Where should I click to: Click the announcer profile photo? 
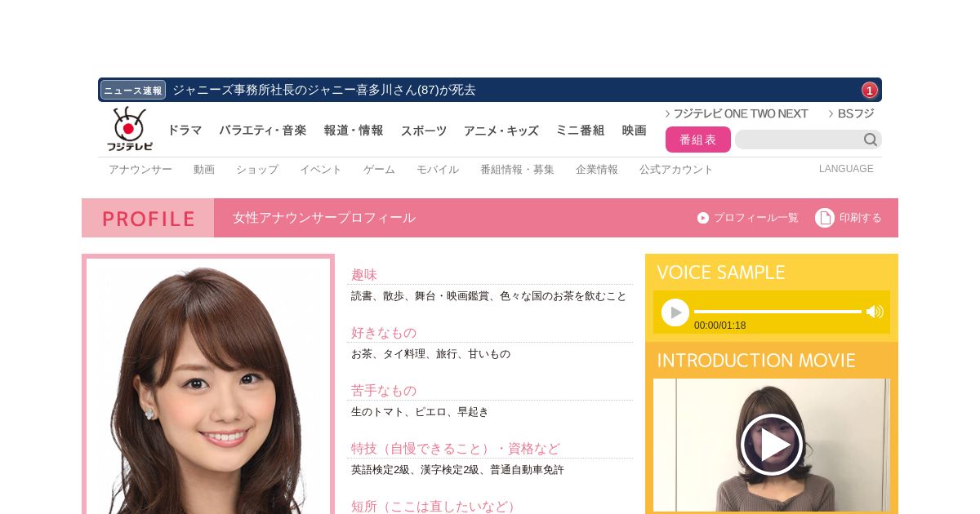pyautogui.click(x=208, y=385)
